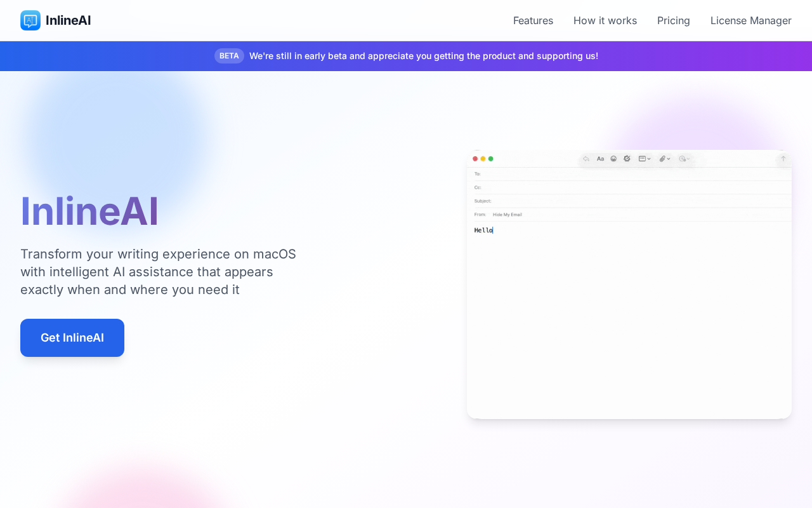Click the icon right of the emoji button
812x508 pixels.
click(x=627, y=159)
